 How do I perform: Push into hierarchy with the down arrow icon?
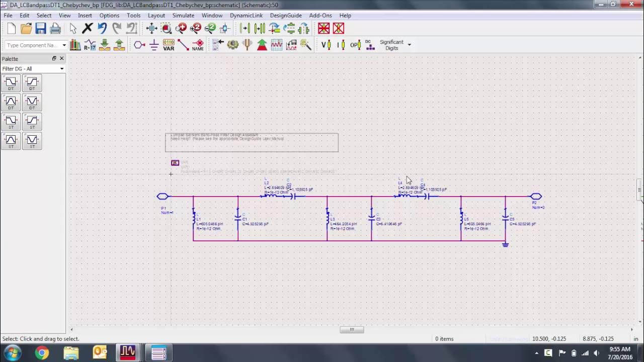[x=104, y=45]
